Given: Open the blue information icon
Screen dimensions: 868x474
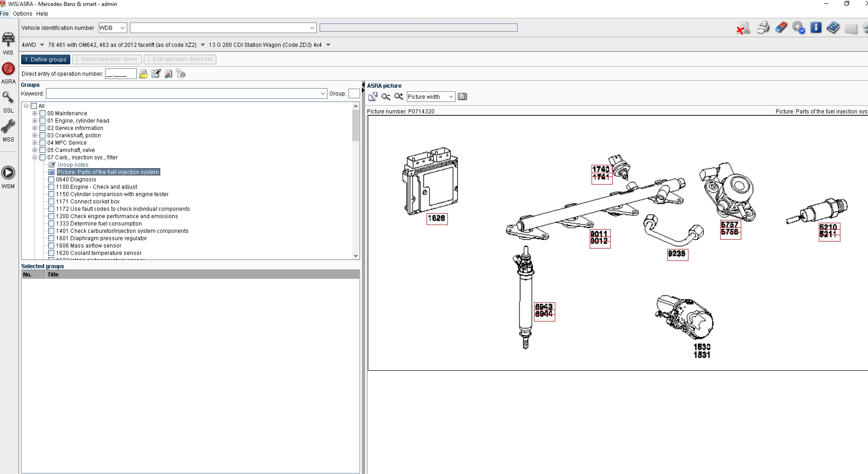Looking at the screenshot, I should [816, 28].
